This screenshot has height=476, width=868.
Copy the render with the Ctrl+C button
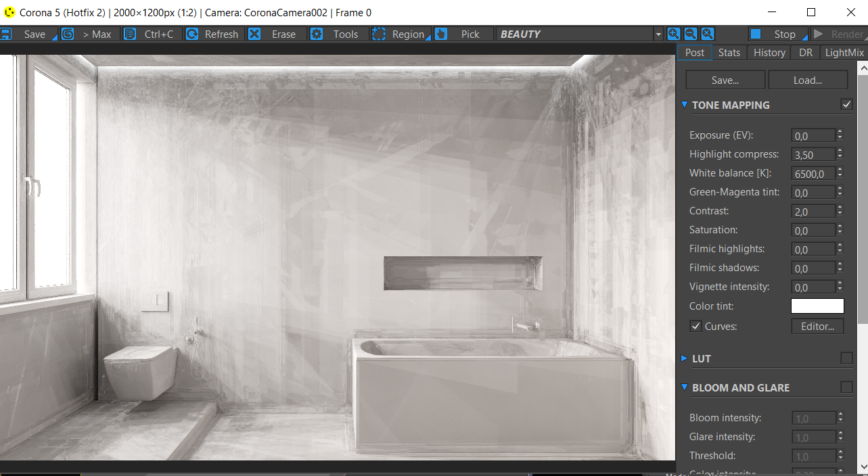[152, 34]
